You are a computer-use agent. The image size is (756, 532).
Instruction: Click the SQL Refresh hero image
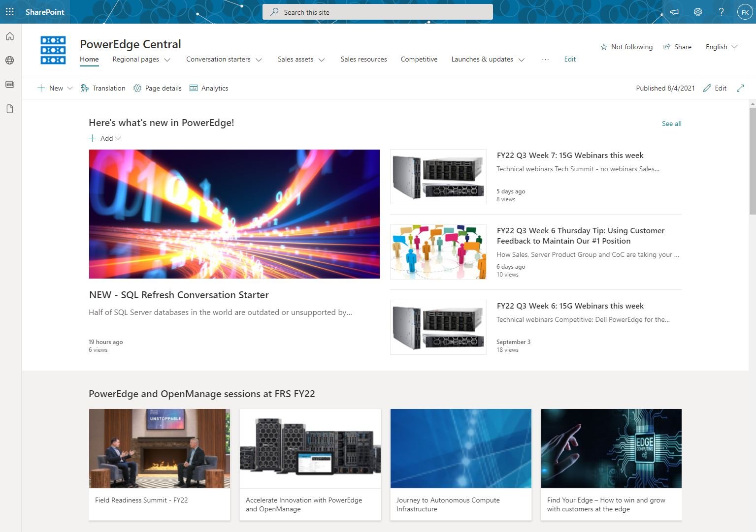(x=234, y=214)
